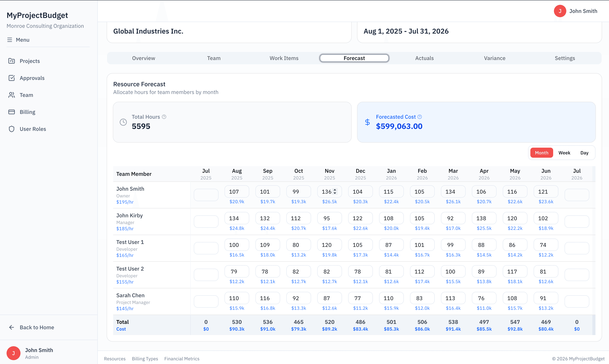
Task: Open Financial Metrics in the footer
Action: tap(182, 358)
